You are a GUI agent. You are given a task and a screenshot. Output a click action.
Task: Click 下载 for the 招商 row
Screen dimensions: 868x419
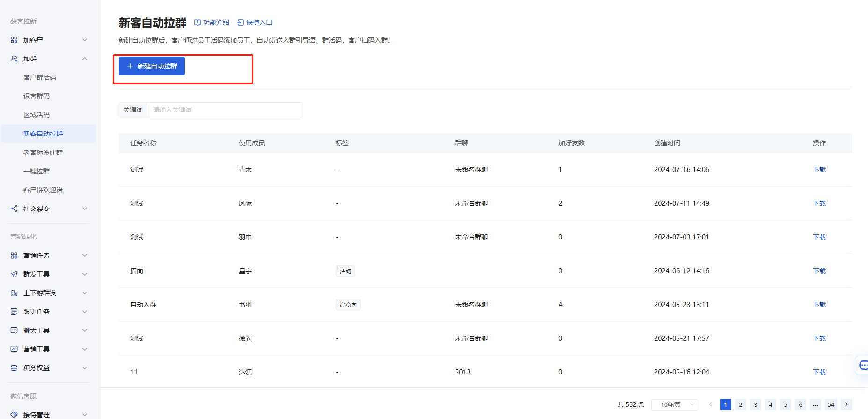tap(819, 271)
